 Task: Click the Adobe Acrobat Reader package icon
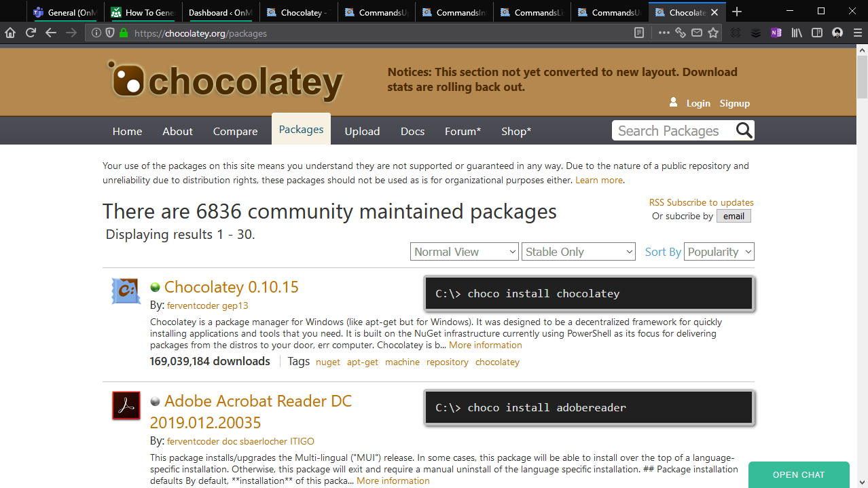126,406
